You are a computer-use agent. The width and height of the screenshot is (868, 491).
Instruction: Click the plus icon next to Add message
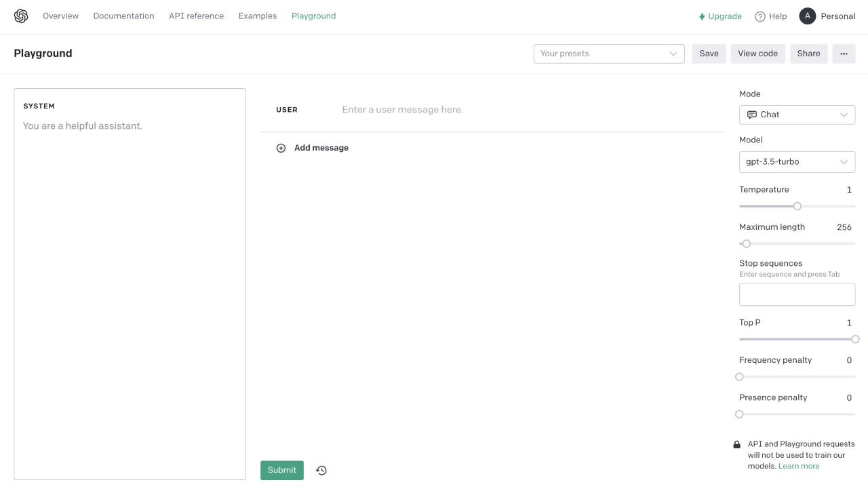(281, 148)
